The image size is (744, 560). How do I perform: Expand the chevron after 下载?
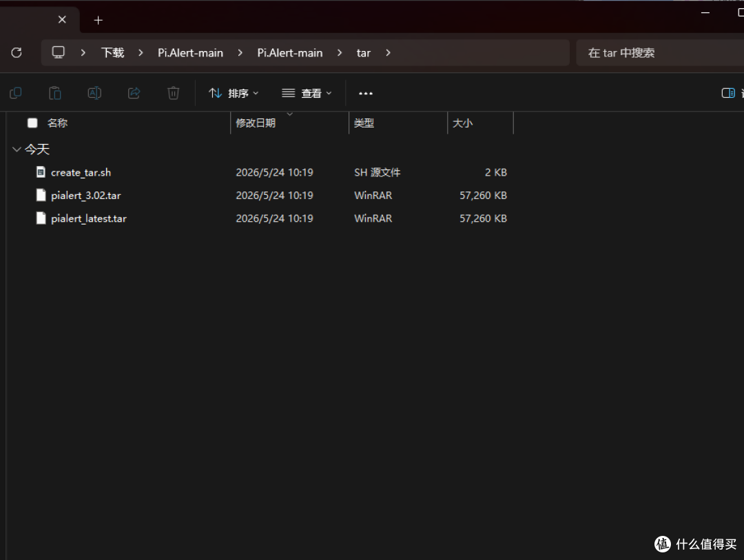coord(141,52)
